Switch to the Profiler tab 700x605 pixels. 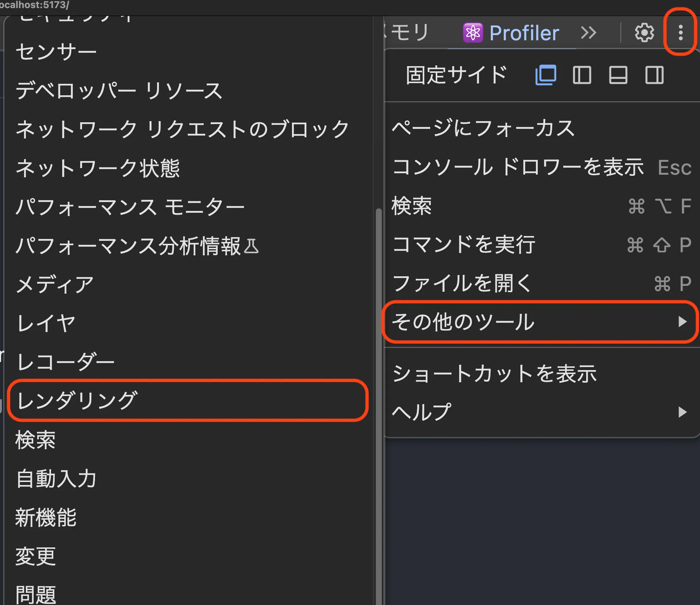(x=512, y=33)
